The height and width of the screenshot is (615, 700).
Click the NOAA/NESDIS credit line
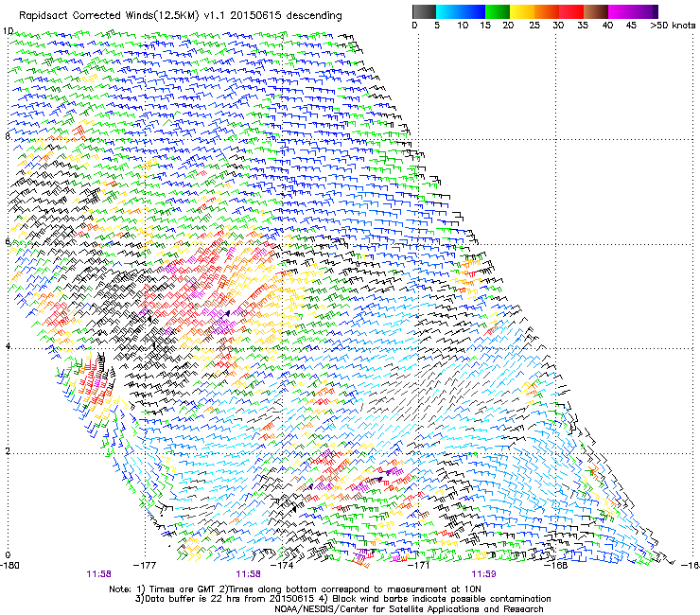tap(409, 609)
